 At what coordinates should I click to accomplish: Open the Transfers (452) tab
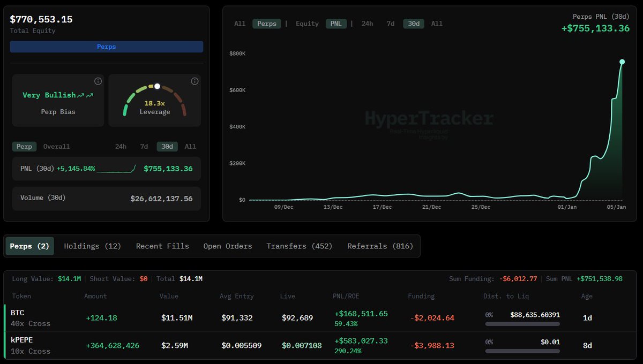(300, 246)
